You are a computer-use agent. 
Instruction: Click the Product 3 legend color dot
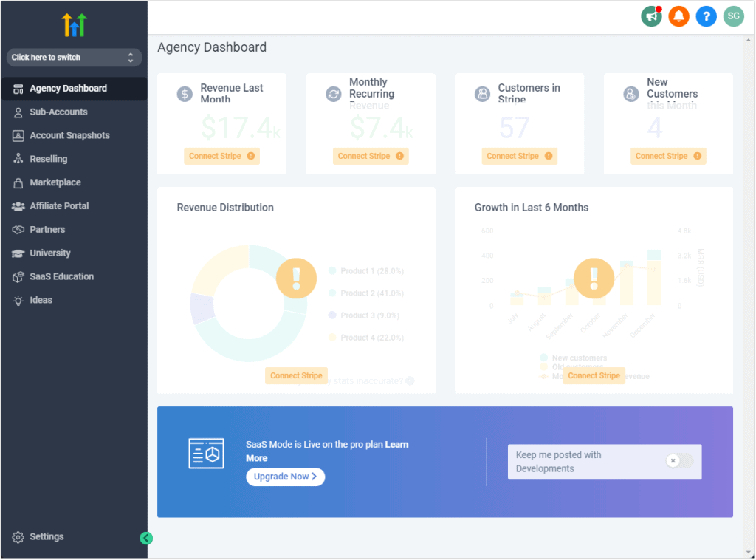click(332, 315)
